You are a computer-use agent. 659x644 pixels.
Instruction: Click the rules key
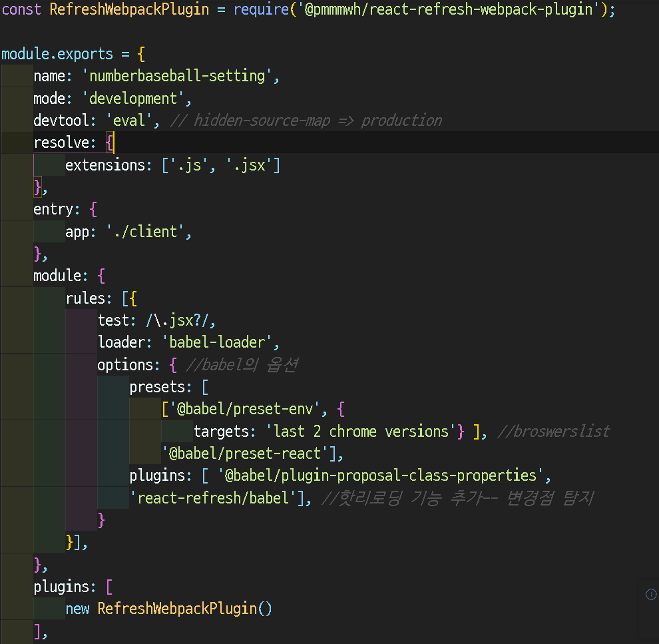coord(85,298)
